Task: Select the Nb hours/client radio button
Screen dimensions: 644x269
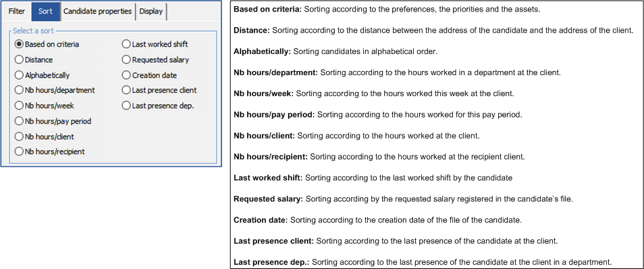Action: click(45, 136)
